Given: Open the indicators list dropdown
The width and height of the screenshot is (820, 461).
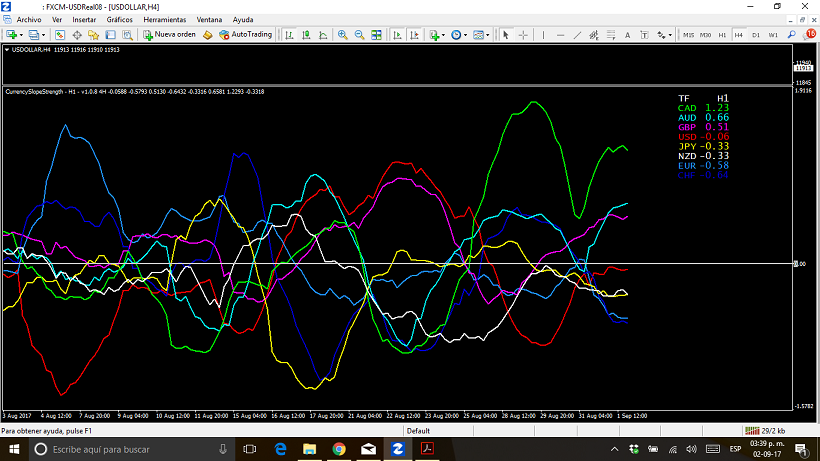Looking at the screenshot, I should pos(444,35).
